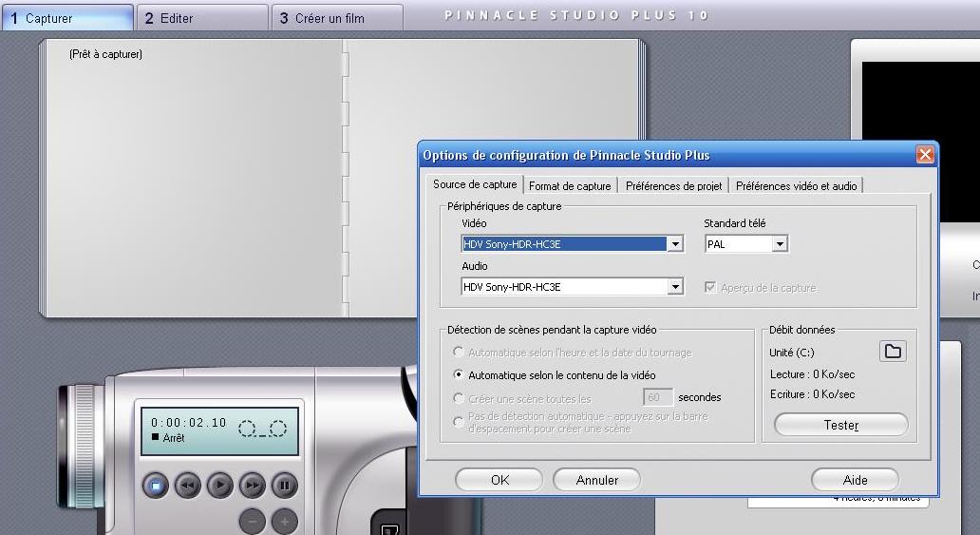Open help with the Aide button
Screen dimensions: 980x535
[x=855, y=480]
